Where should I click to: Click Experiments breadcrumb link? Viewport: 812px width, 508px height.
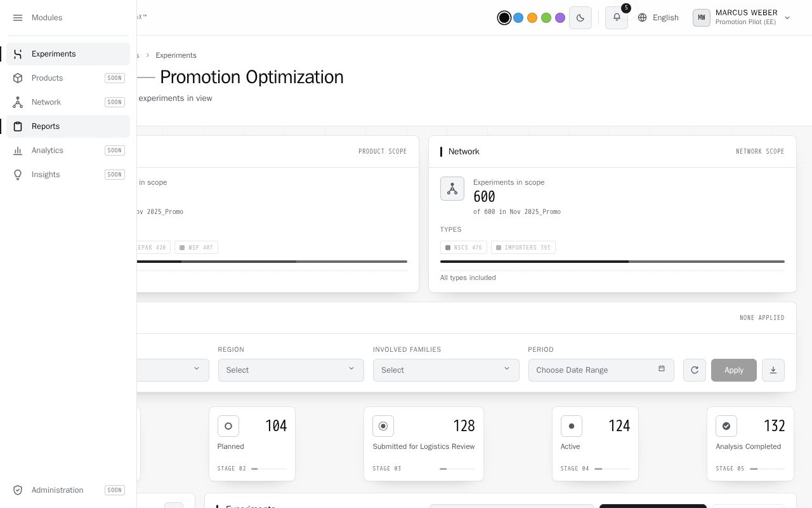(176, 55)
